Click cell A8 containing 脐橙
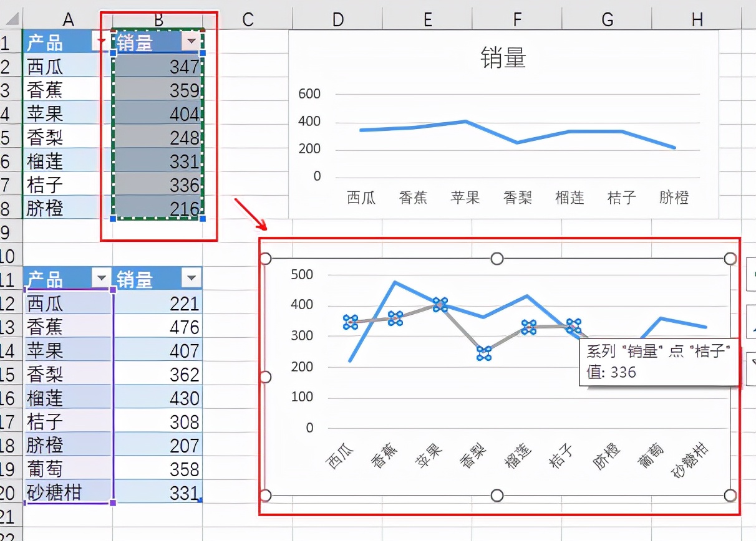Image resolution: width=756 pixels, height=541 pixels. click(68, 208)
